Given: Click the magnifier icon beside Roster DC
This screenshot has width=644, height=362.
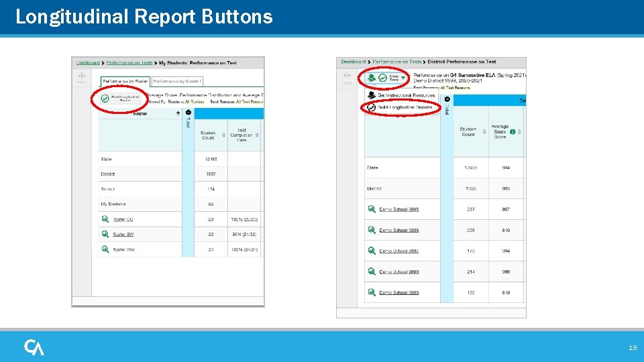Looking at the screenshot, I should tap(105, 219).
